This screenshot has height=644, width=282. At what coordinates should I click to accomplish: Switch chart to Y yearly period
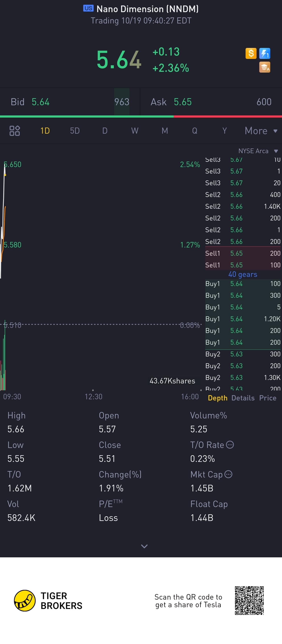224,130
